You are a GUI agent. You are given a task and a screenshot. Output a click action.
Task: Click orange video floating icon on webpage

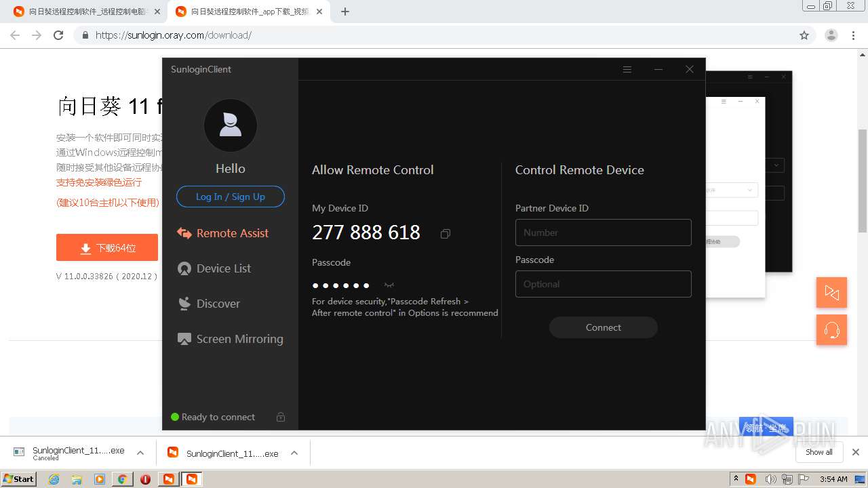coord(831,292)
